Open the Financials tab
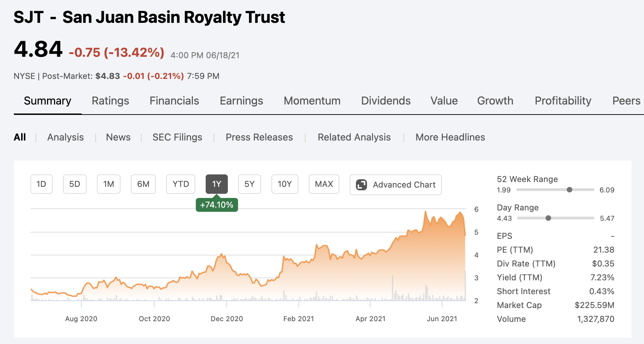The image size is (644, 344). pos(174,101)
